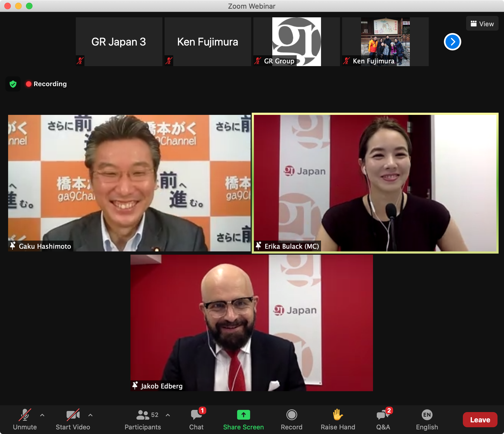Click the Zoom Webinar window title
The image size is (504, 434).
pos(252,6)
